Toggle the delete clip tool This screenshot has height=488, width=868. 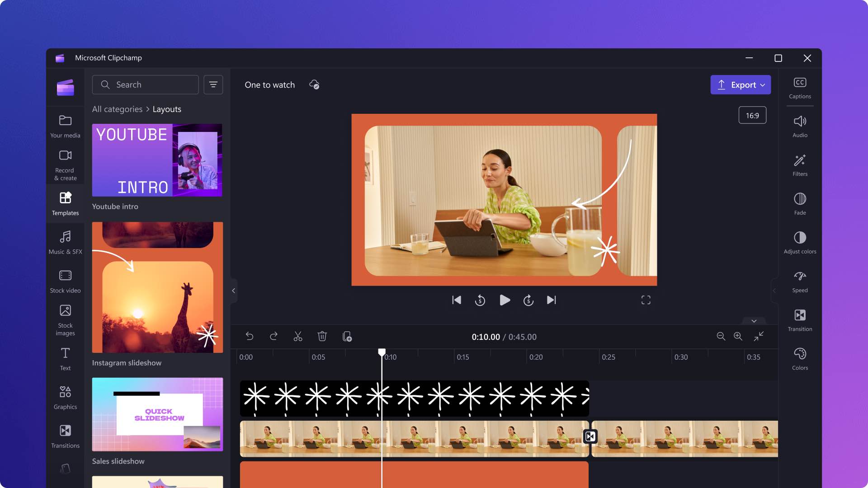tap(322, 337)
